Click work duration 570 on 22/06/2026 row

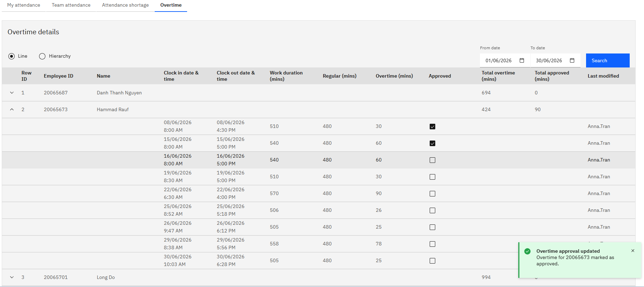pos(274,193)
